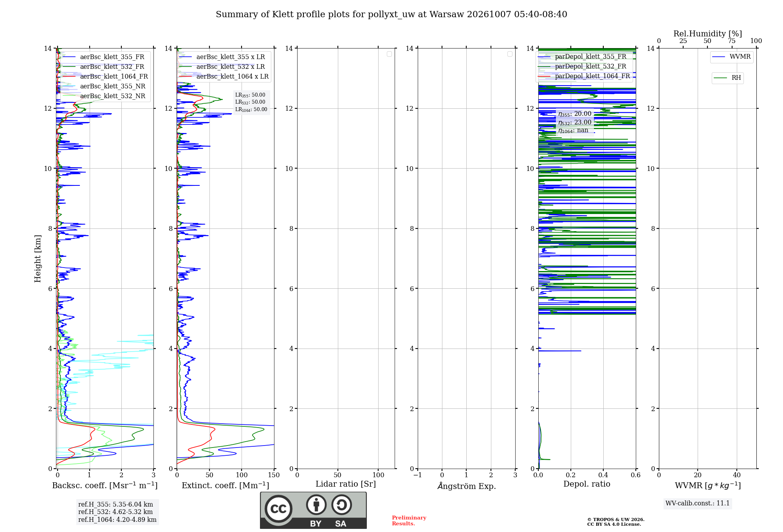Click the SA share-alike circular arrow icon

click(x=341, y=505)
